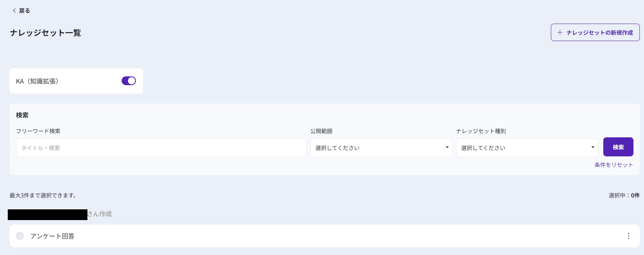
Task: Click the さん作成 group heading
Action: coord(99,214)
